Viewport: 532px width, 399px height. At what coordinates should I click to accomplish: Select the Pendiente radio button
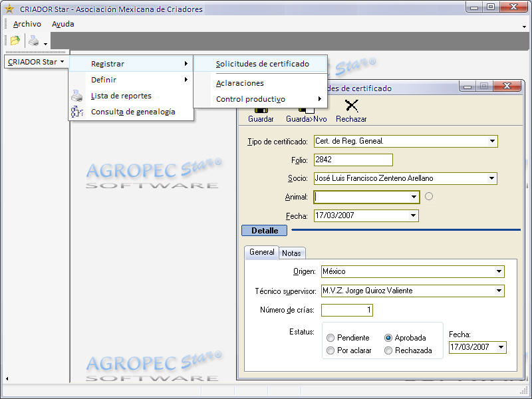[331, 338]
